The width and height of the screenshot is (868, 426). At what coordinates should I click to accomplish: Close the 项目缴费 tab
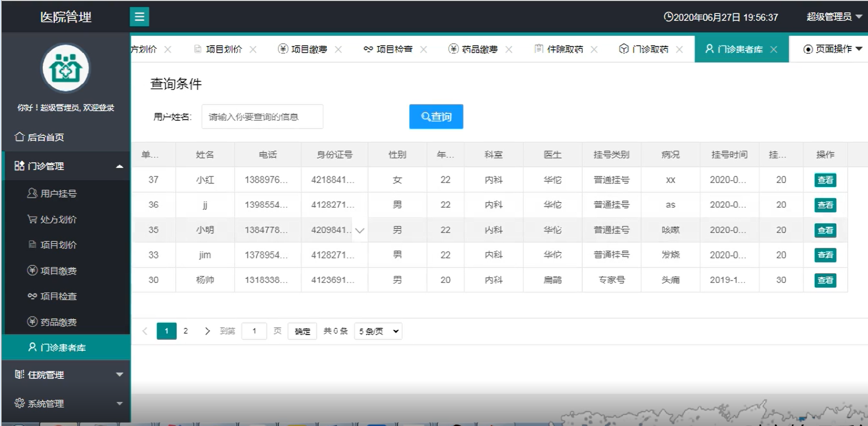pos(338,49)
